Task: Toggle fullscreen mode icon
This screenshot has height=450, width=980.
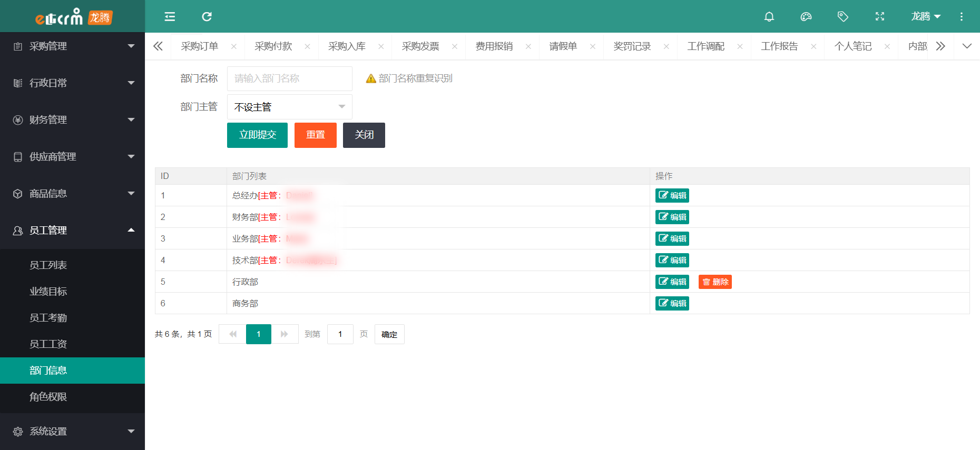Action: pos(879,17)
